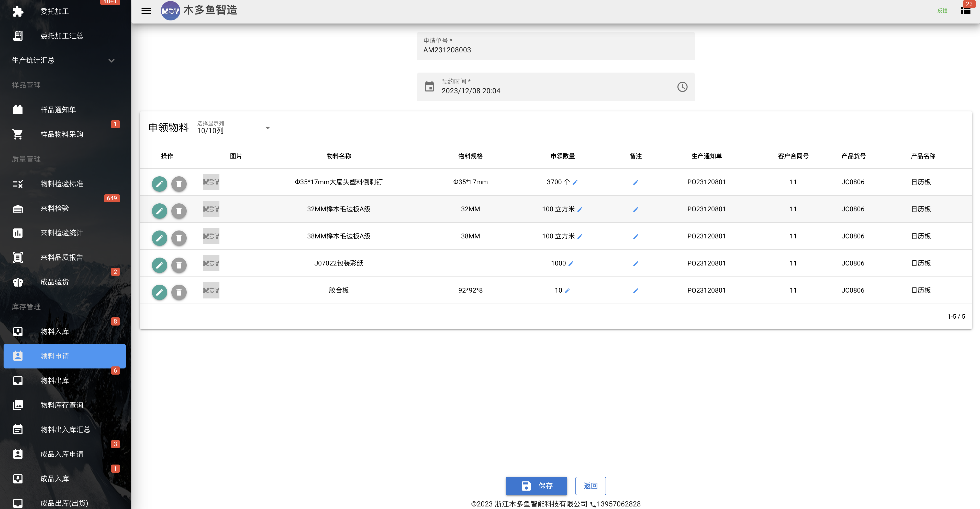This screenshot has height=509, width=980.
Task: Click the 保存 button
Action: coord(536,486)
